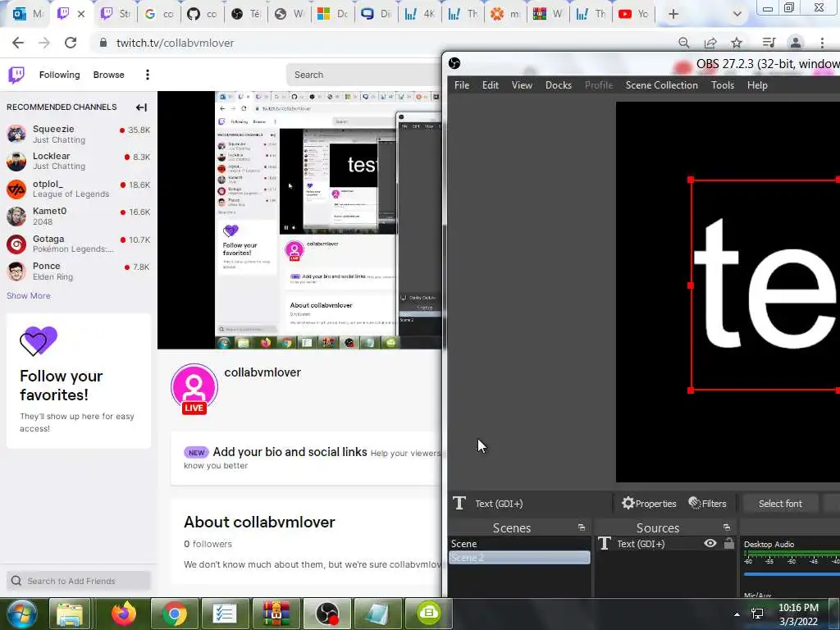The height and width of the screenshot is (630, 840).
Task: Select Text (GDI+) source row
Action: pos(664,543)
